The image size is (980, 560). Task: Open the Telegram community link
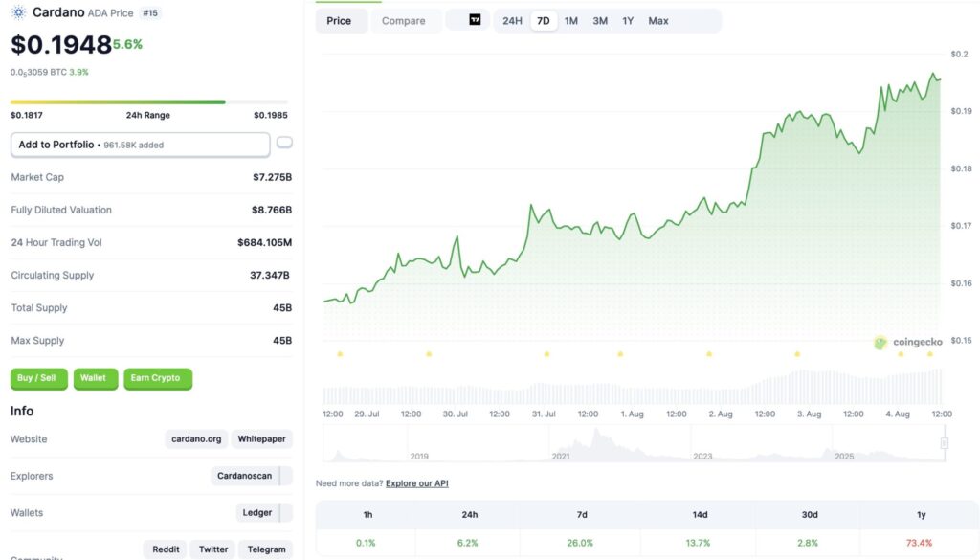pos(266,549)
